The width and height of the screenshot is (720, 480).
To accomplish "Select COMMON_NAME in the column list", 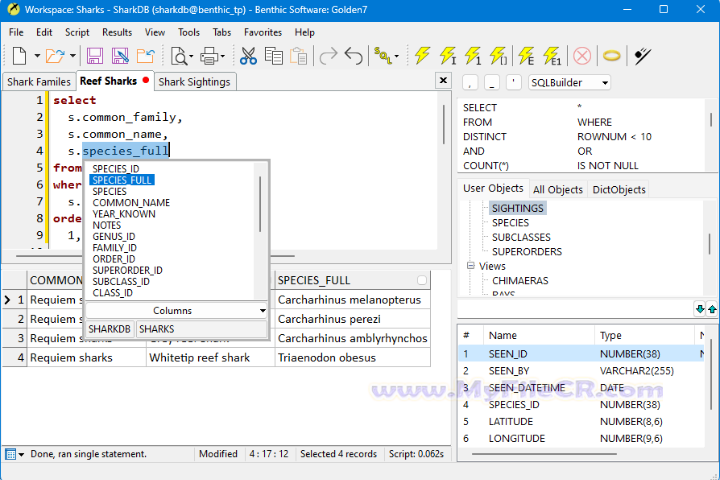I will tap(131, 203).
